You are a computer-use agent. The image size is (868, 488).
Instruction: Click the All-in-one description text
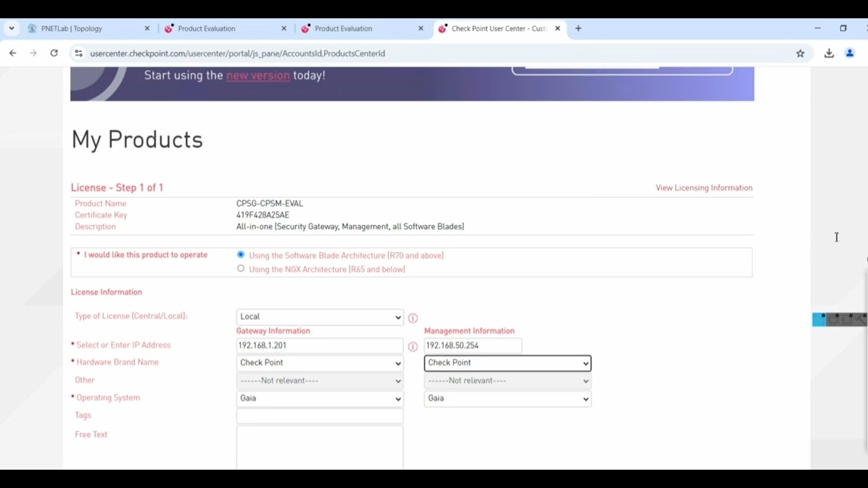coord(350,226)
